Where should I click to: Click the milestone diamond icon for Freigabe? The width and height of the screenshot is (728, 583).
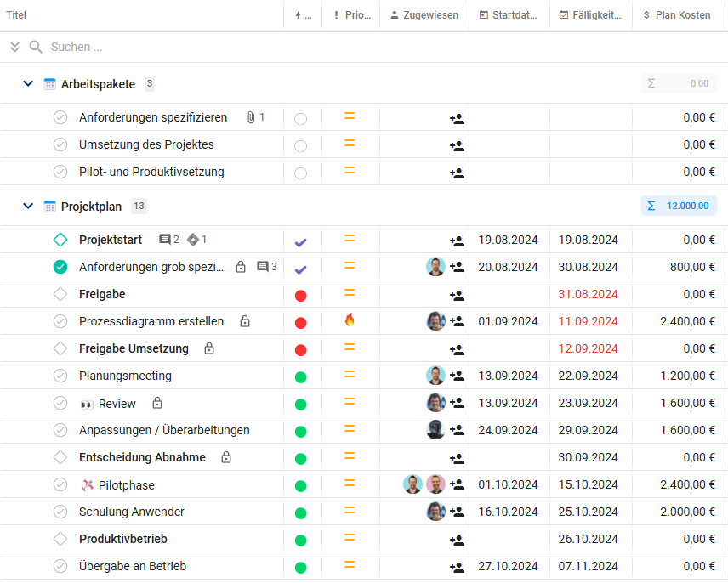coord(60,294)
